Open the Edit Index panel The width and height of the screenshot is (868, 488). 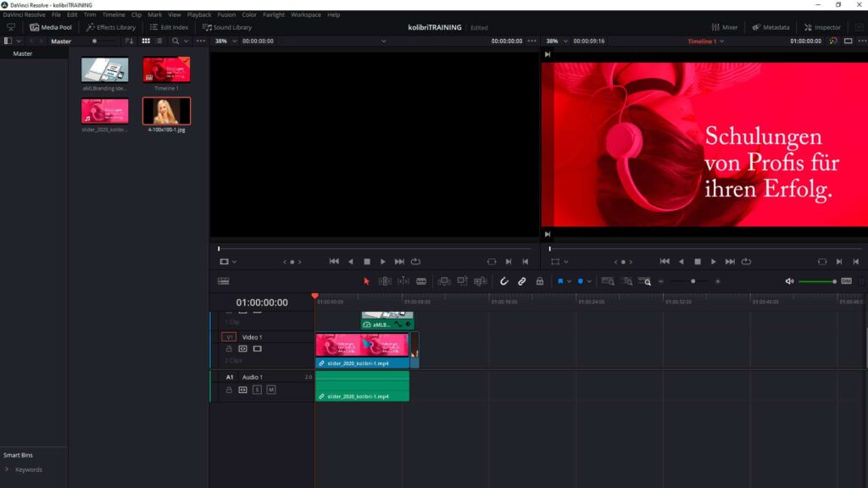169,27
